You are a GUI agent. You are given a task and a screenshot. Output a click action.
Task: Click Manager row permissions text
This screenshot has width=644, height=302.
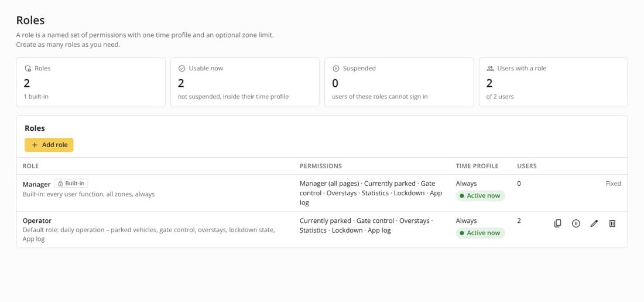371,193
